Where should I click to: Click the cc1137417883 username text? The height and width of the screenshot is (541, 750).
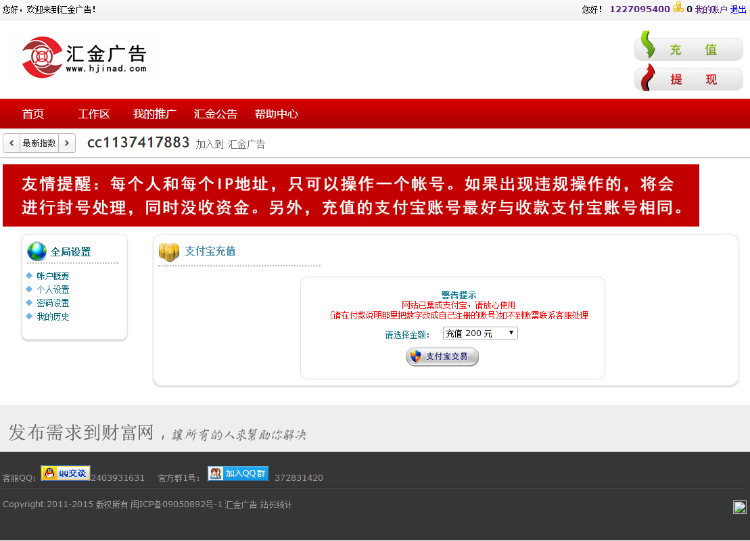138,143
